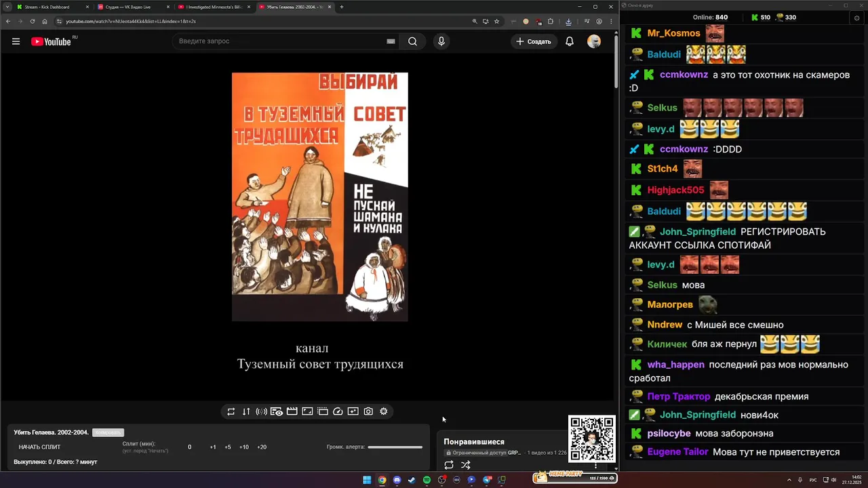Click the browser home button
The height and width of the screenshot is (488, 868).
click(x=45, y=21)
